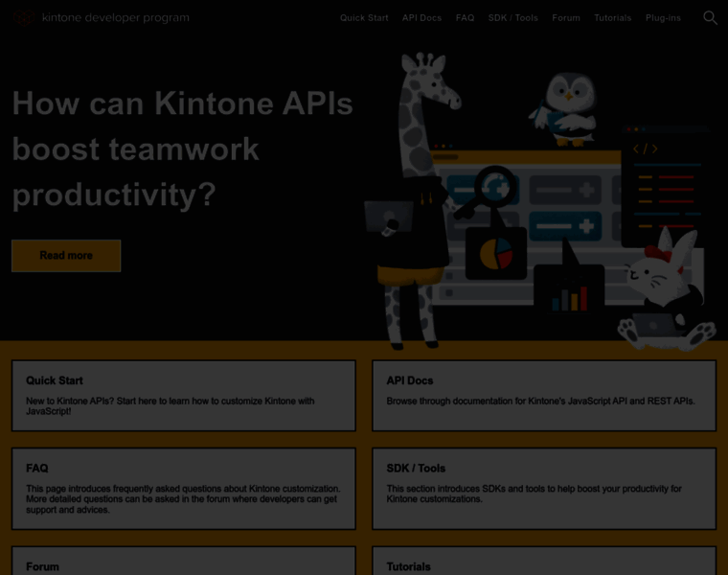The width and height of the screenshot is (728, 575).
Task: Click the Kintone logo icon
Action: point(23,17)
